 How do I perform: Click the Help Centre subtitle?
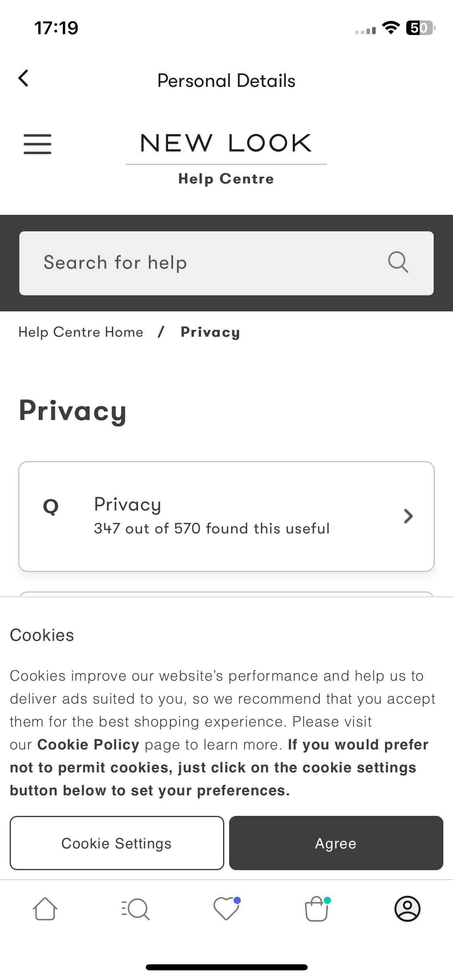pyautogui.click(x=226, y=179)
